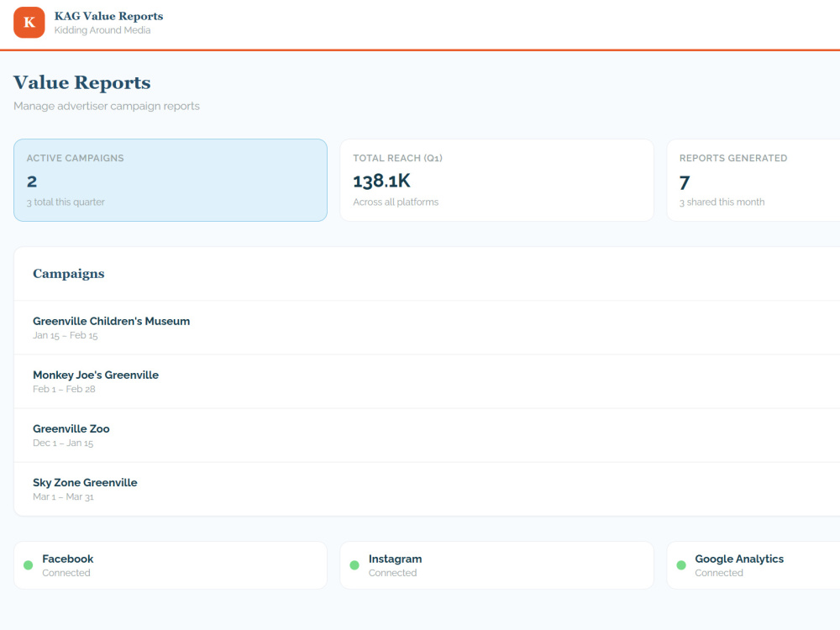Click 'Connected' under Instagram

pos(392,573)
